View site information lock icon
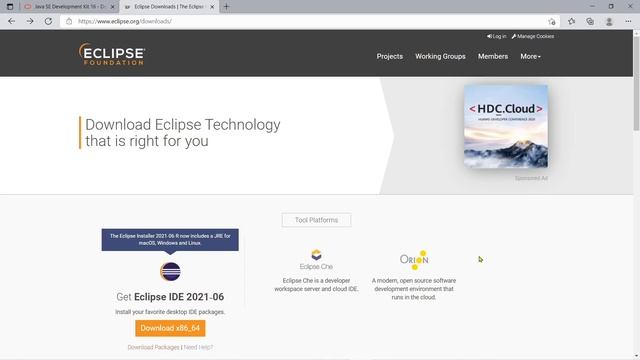 tap(69, 21)
